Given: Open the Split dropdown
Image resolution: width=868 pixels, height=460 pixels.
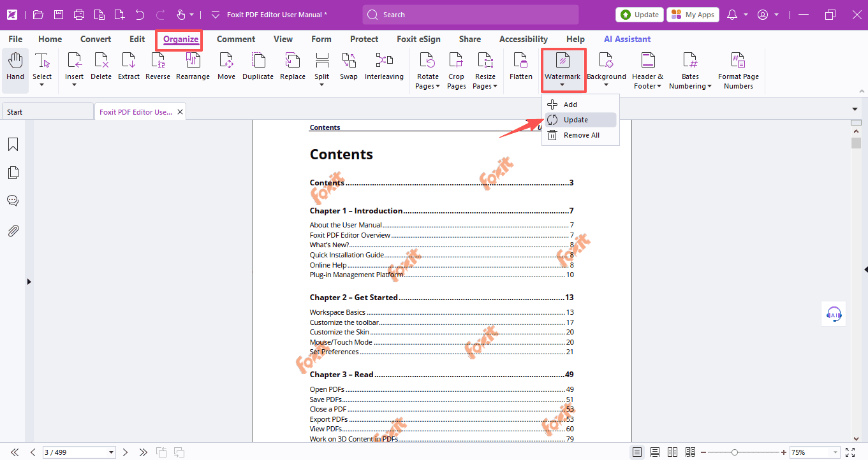Looking at the screenshot, I should [x=322, y=85].
